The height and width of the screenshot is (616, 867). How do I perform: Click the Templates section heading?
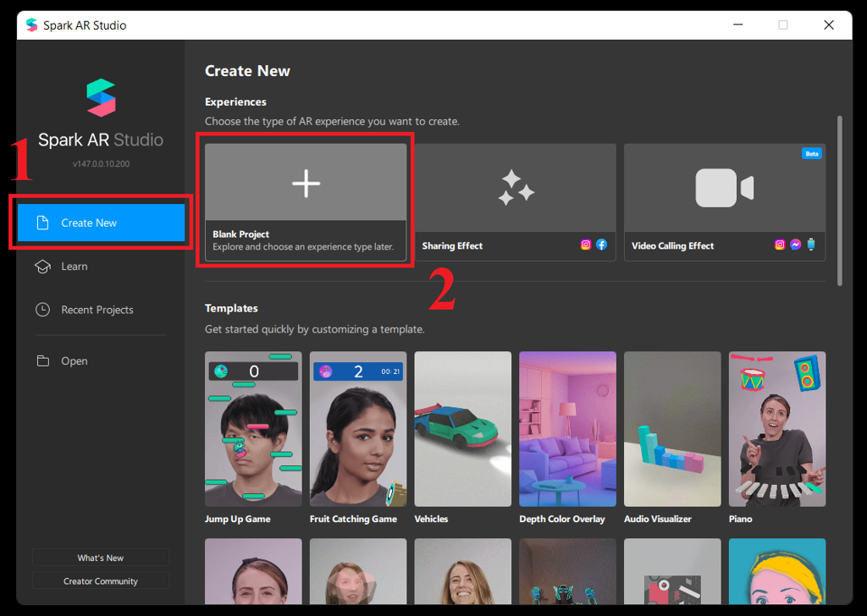click(231, 308)
